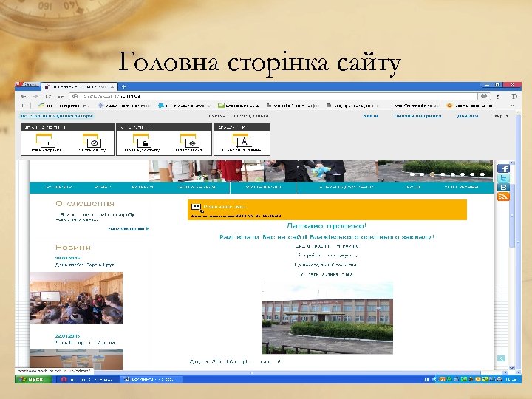The width and height of the screenshot is (532, 399).
Task: Select the first banner slider dot
Action: pos(412,174)
